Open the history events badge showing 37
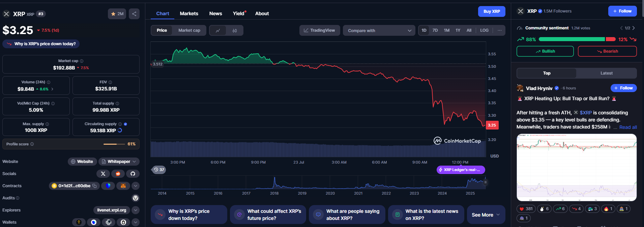644x227 pixels. click(158, 170)
